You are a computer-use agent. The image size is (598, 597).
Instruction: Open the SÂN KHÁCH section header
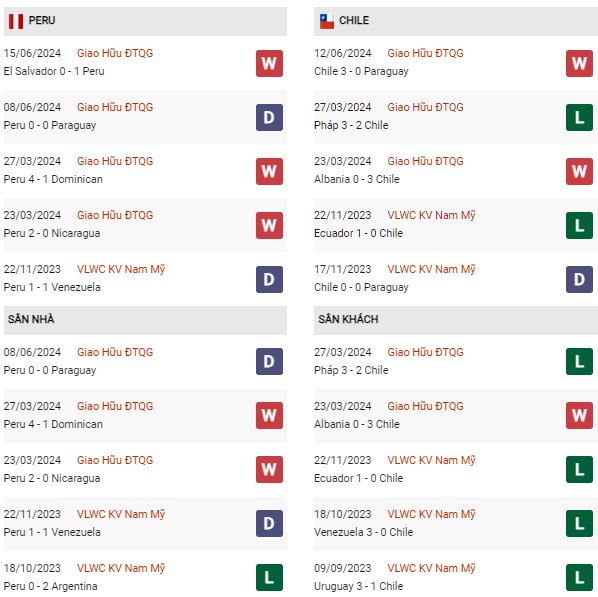(456, 320)
